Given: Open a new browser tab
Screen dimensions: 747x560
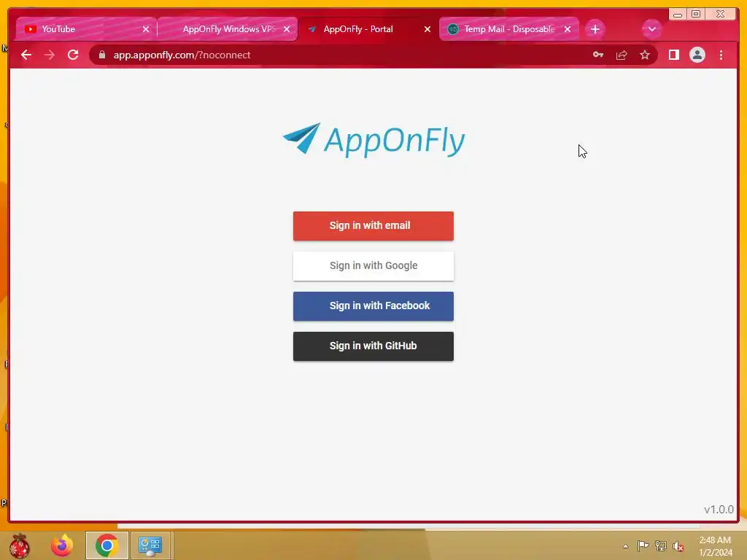Looking at the screenshot, I should (x=595, y=29).
